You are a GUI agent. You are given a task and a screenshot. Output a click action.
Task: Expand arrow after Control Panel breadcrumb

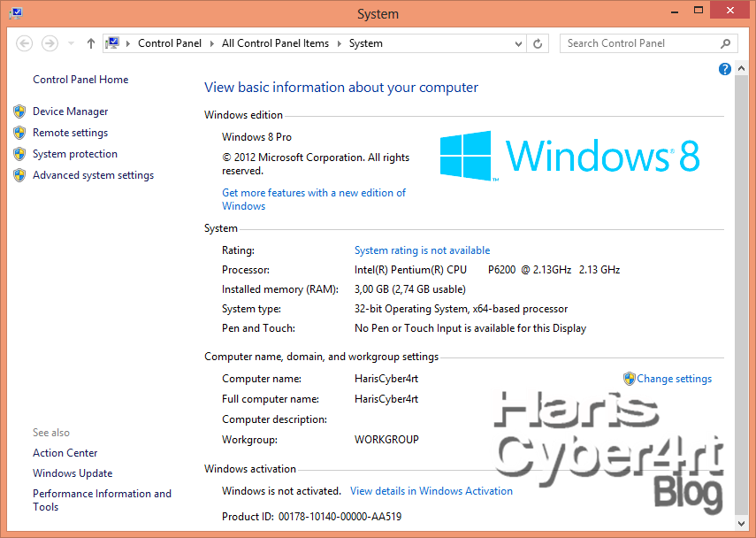coord(211,43)
